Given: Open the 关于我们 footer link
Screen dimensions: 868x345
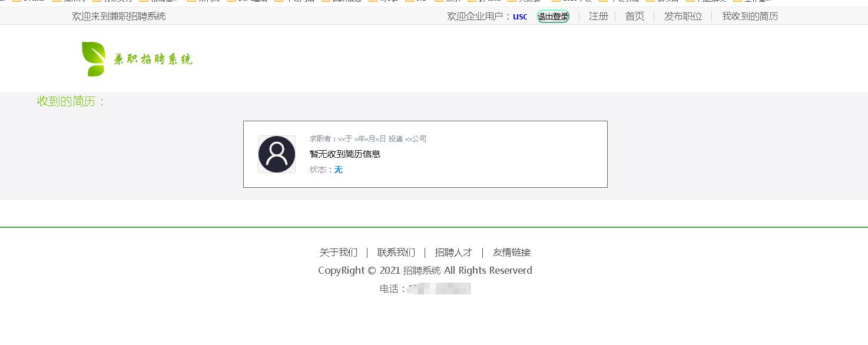Looking at the screenshot, I should pyautogui.click(x=338, y=252).
